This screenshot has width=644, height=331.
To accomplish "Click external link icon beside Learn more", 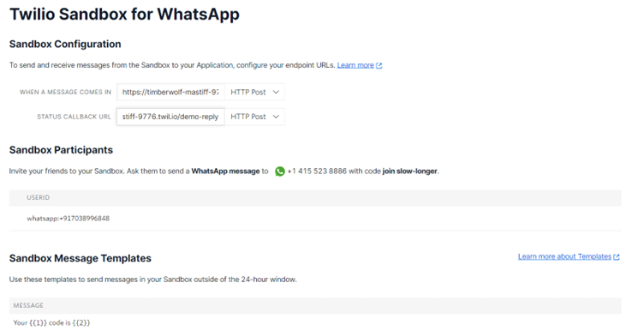I will [379, 65].
